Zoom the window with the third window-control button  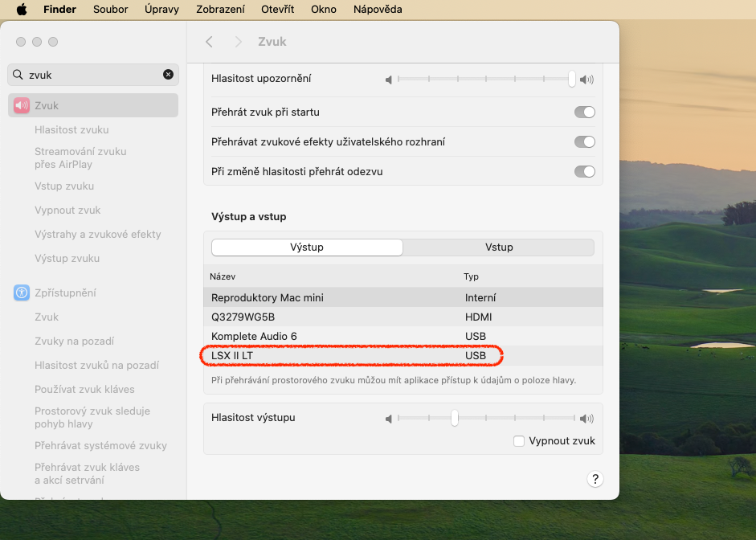click(x=53, y=42)
